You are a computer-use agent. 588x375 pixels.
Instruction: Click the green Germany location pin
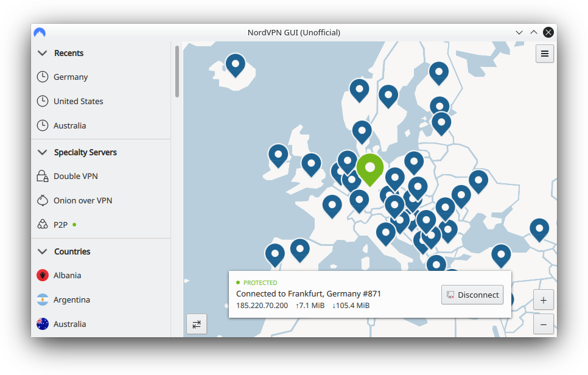click(x=369, y=167)
